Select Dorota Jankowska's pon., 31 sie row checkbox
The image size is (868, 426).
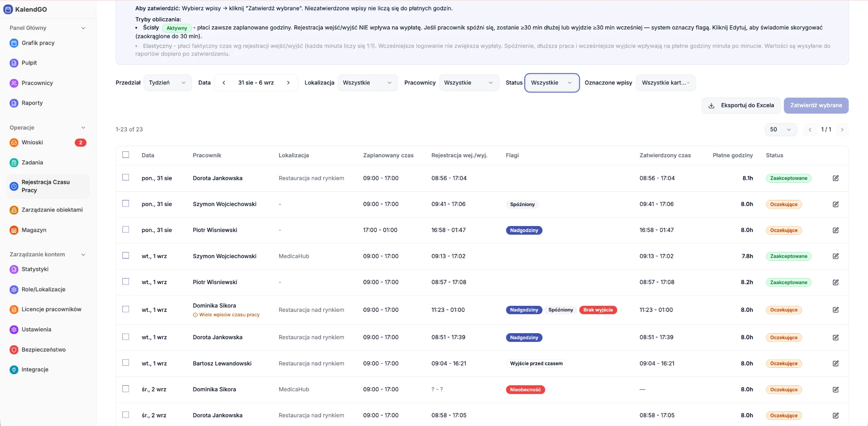click(x=126, y=177)
